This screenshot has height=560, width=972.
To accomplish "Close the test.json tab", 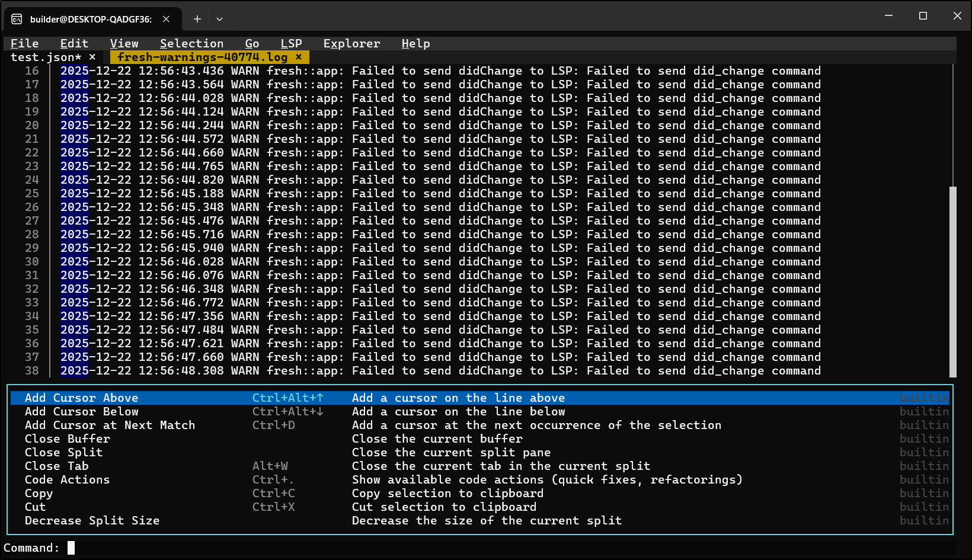I will (x=92, y=57).
